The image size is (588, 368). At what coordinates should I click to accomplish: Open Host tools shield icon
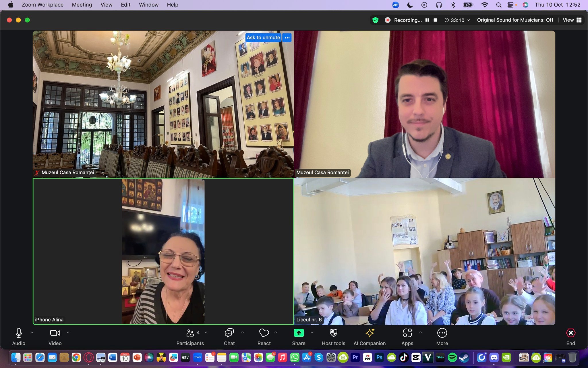[x=333, y=333]
